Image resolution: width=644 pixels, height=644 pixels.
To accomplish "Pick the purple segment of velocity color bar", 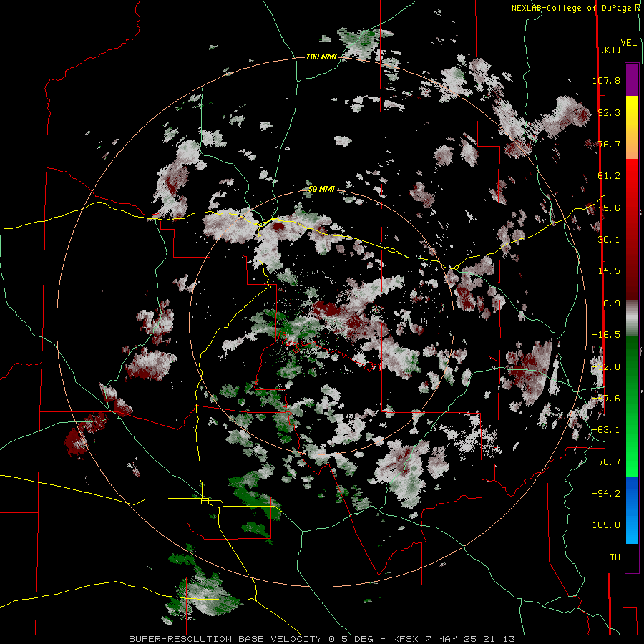I will point(632,79).
